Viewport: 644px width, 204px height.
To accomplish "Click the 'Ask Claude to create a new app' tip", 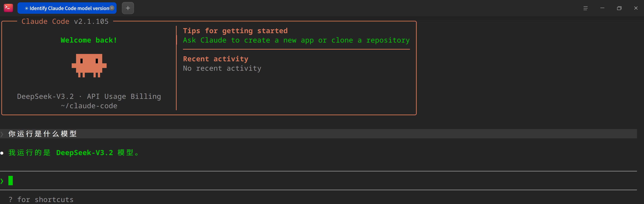I will click(296, 40).
